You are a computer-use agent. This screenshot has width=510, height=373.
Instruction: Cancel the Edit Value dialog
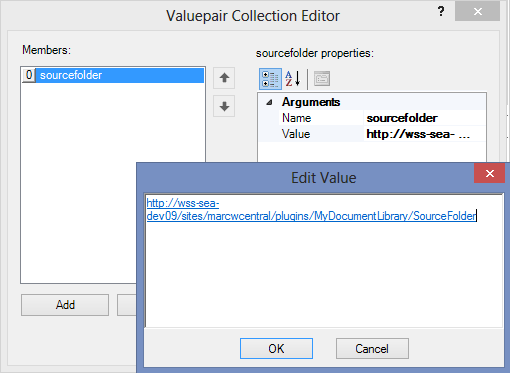pos(372,349)
